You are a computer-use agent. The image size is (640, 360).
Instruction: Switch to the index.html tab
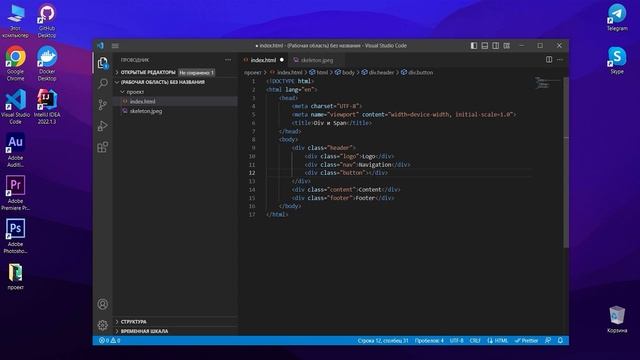(263, 60)
